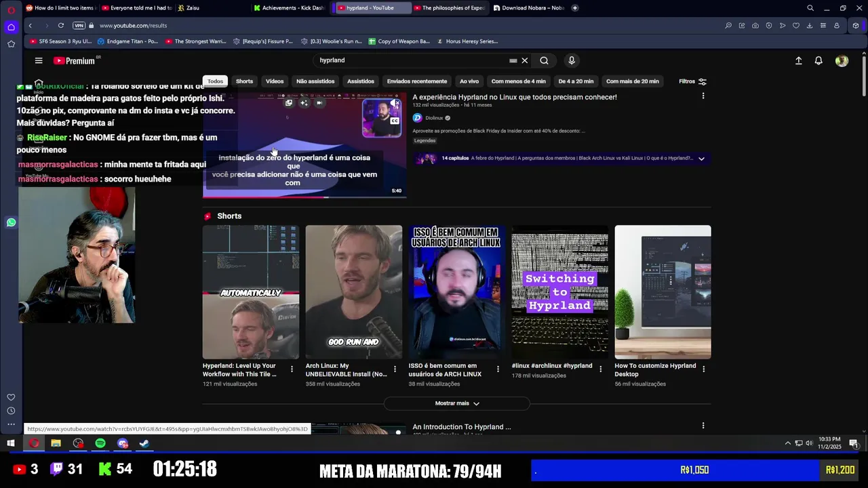Open the Opera sidebar history clock icon
The width and height of the screenshot is (868, 488).
[x=11, y=411]
